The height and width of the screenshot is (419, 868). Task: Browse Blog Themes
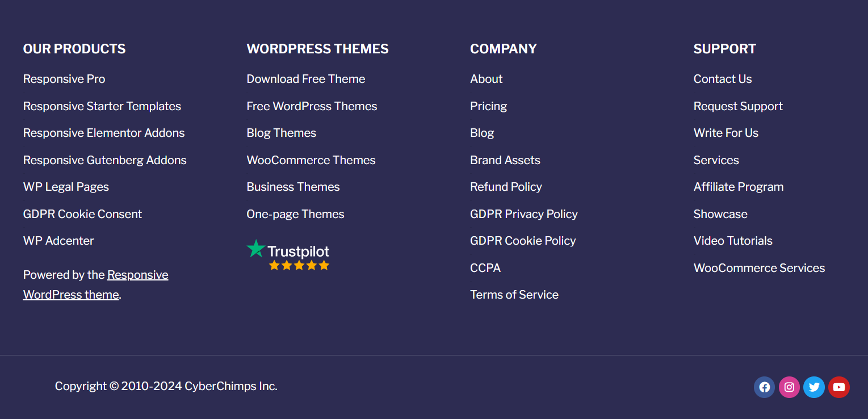(x=282, y=133)
